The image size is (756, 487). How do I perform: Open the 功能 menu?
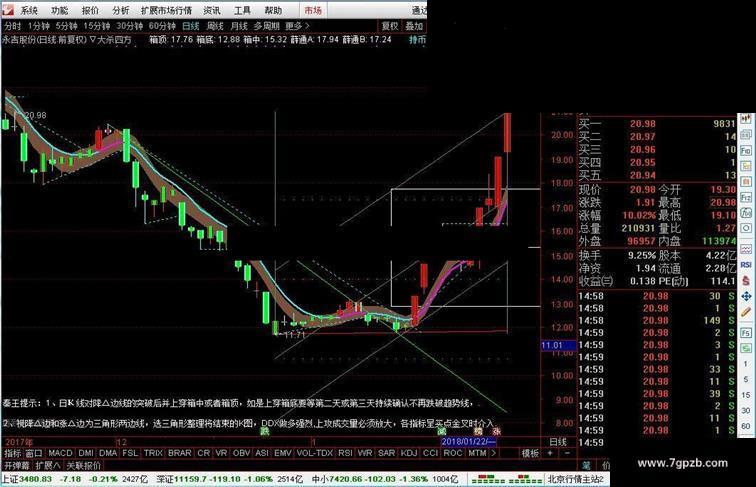[x=59, y=10]
